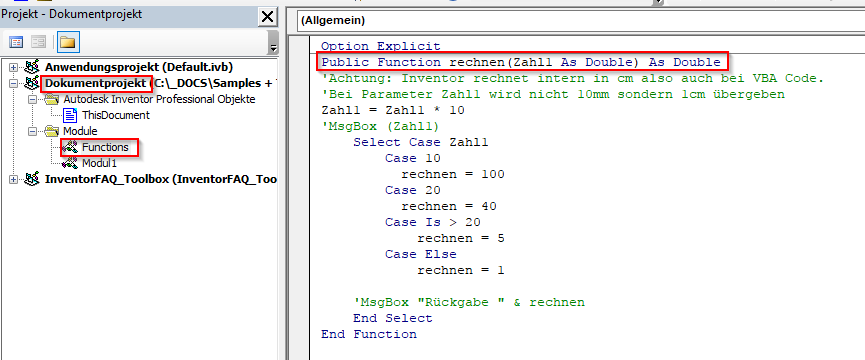Collapse the Module folder node
865x360 pixels.
click(x=33, y=131)
